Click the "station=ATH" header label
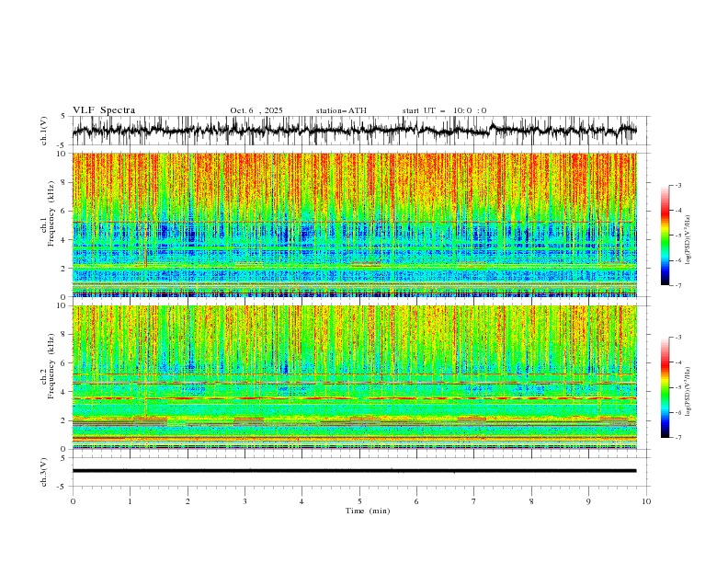The height and width of the screenshot is (563, 728). (x=341, y=110)
